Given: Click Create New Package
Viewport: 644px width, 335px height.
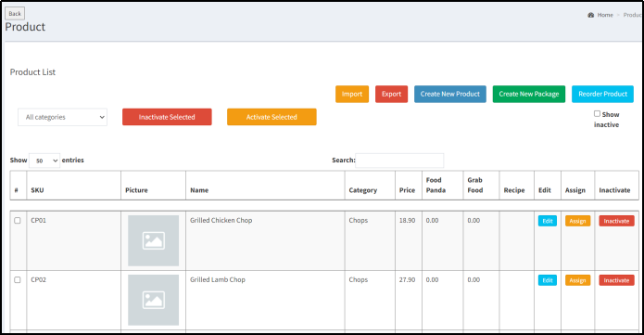Looking at the screenshot, I should (x=529, y=94).
